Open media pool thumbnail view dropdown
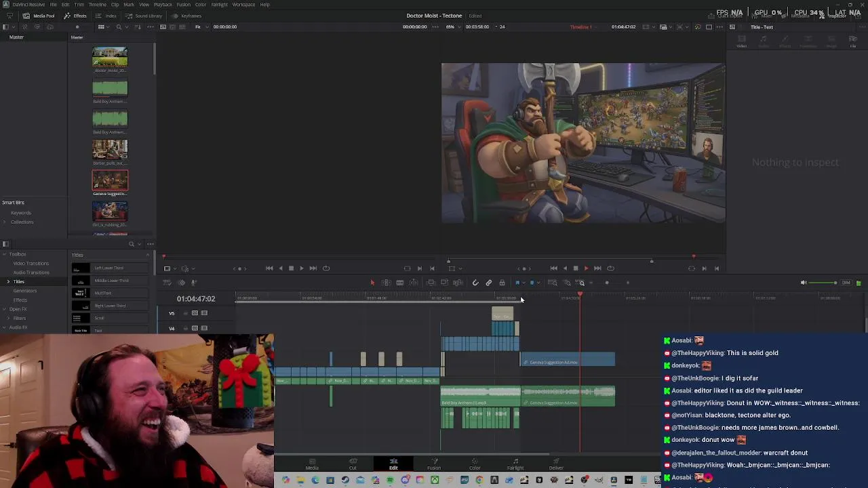868x488 pixels. click(x=104, y=26)
